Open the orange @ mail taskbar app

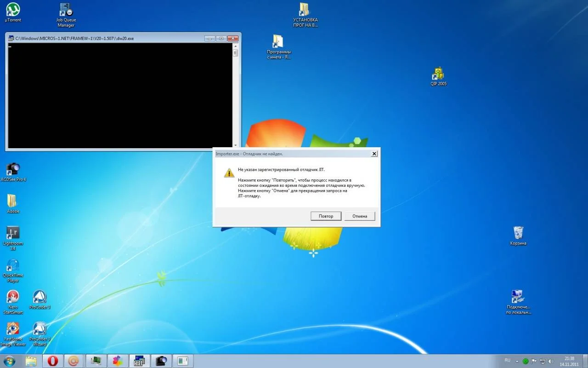74,361
